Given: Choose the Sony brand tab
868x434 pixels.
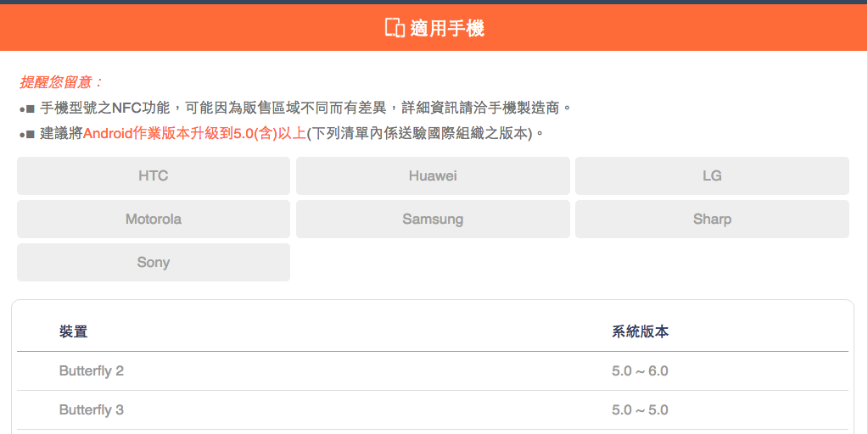Looking at the screenshot, I should point(154,262).
